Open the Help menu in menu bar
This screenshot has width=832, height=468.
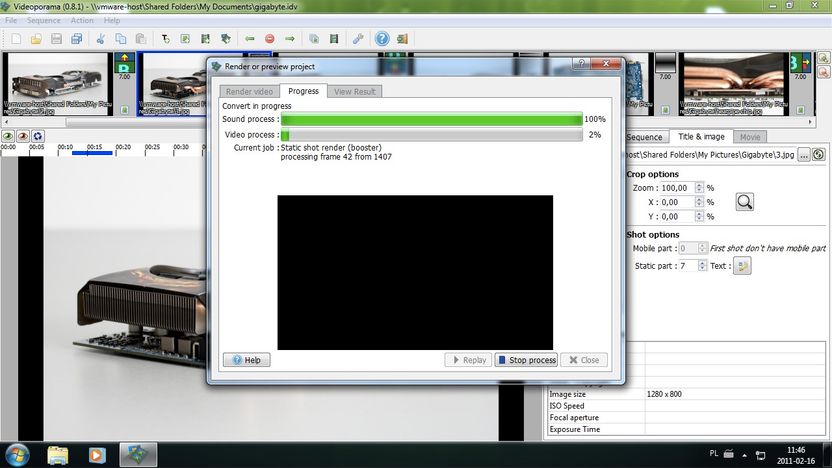pos(111,20)
